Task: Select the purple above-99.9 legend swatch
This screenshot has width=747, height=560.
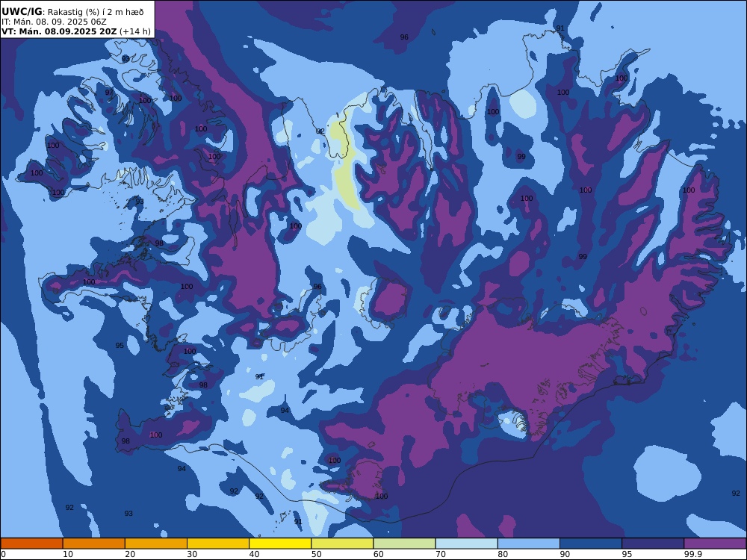Action: 715,544
